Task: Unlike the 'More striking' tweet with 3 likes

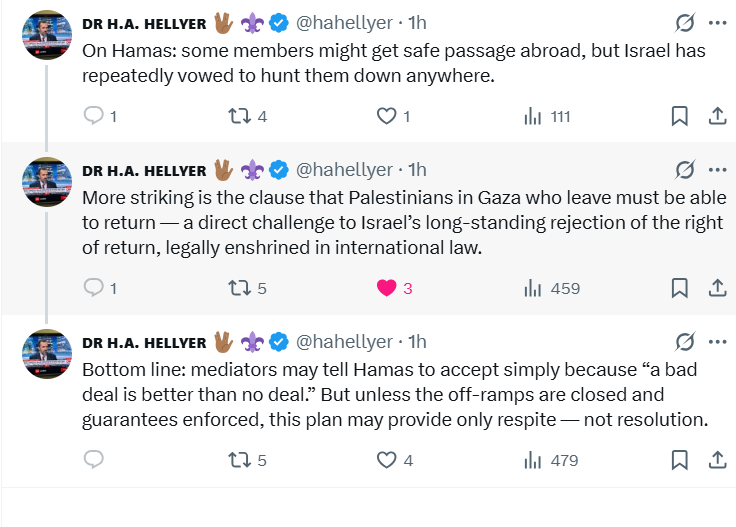Action: point(386,288)
